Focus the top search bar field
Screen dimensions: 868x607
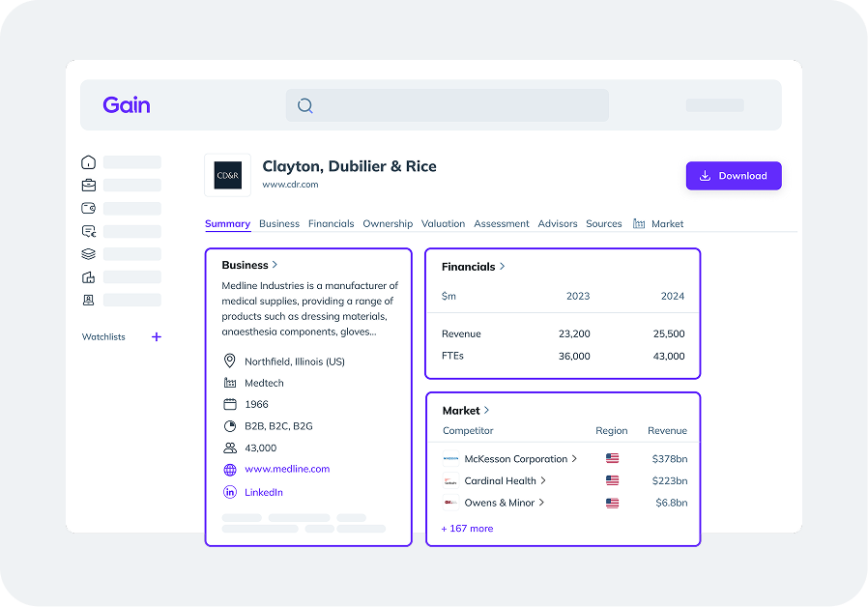pyautogui.click(x=447, y=105)
